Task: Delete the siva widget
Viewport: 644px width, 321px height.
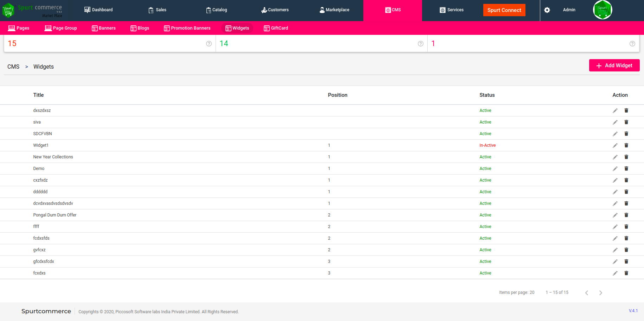Action: [626, 122]
